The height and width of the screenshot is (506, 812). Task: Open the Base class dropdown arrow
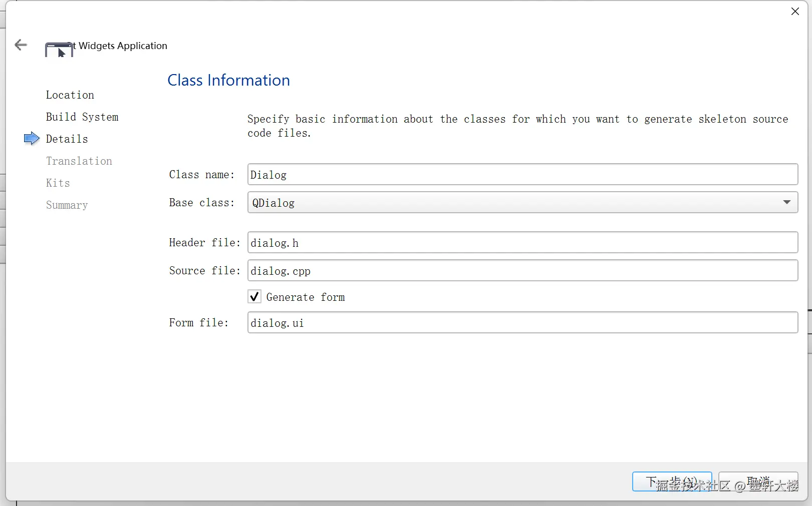click(x=786, y=202)
